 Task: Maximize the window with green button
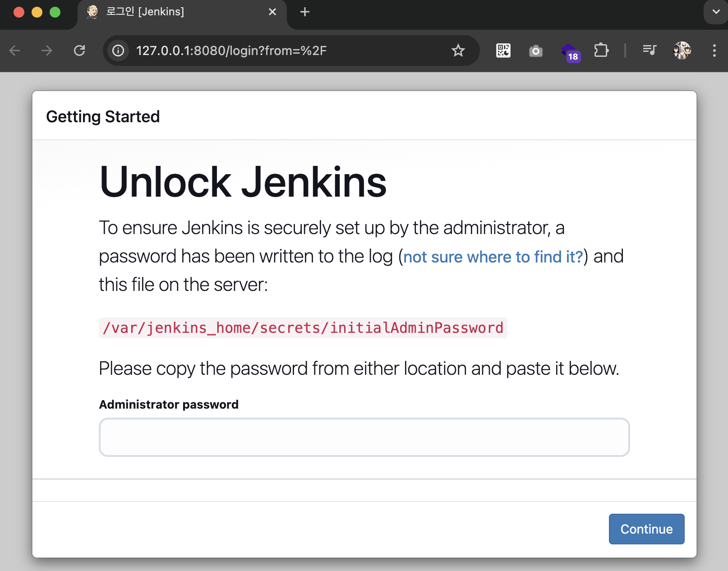(55, 12)
